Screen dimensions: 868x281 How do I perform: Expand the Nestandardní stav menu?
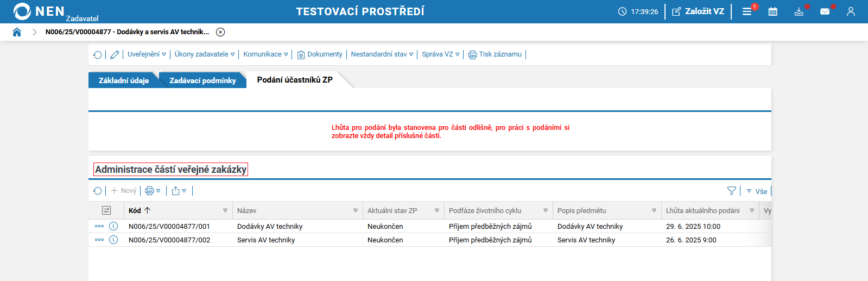coord(382,54)
